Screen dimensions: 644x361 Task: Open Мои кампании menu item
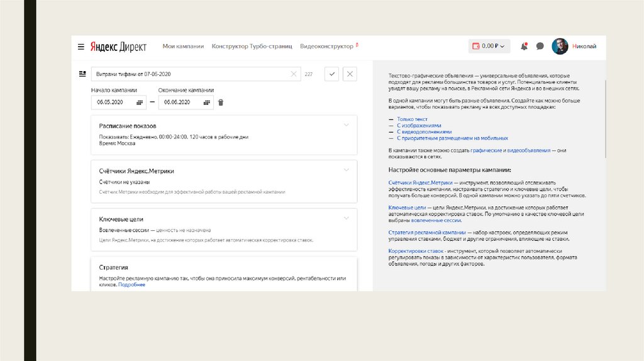183,47
